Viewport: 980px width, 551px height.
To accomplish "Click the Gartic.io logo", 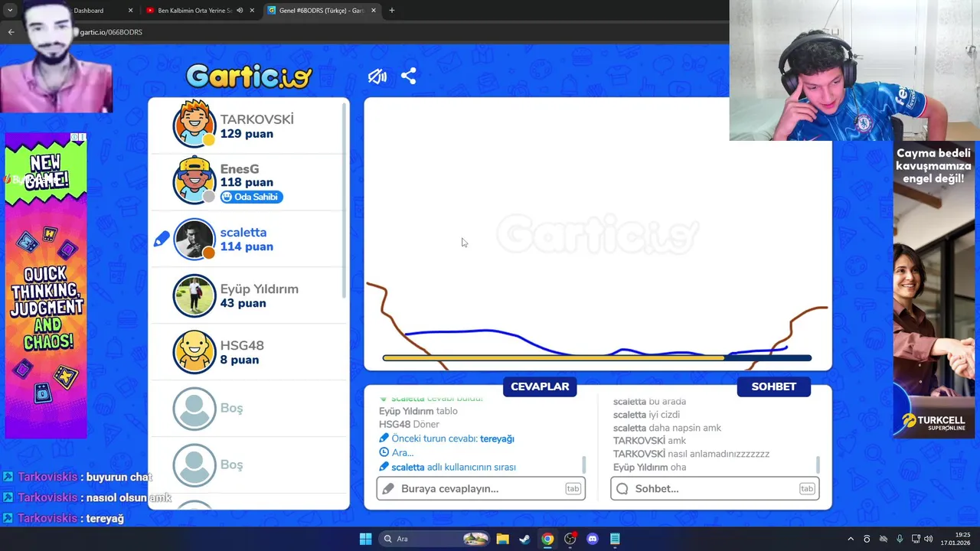I will tap(249, 76).
